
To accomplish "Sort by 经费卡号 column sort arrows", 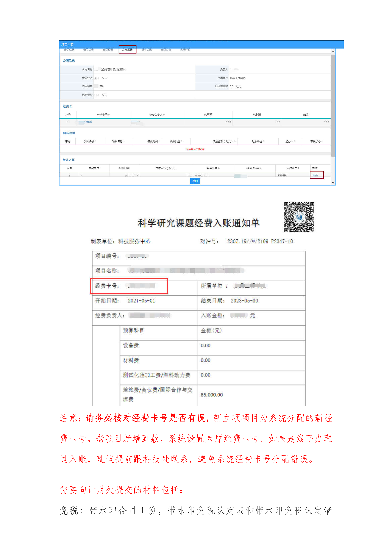I will (109, 115).
